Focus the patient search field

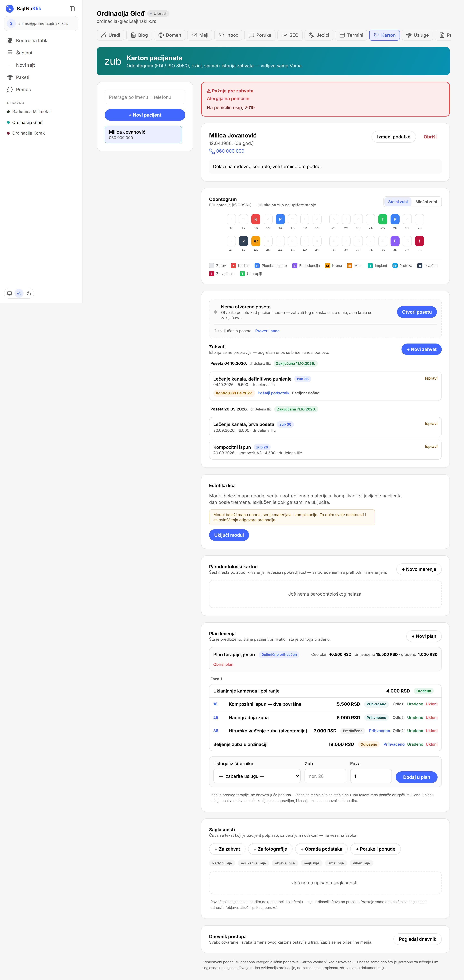(x=145, y=97)
